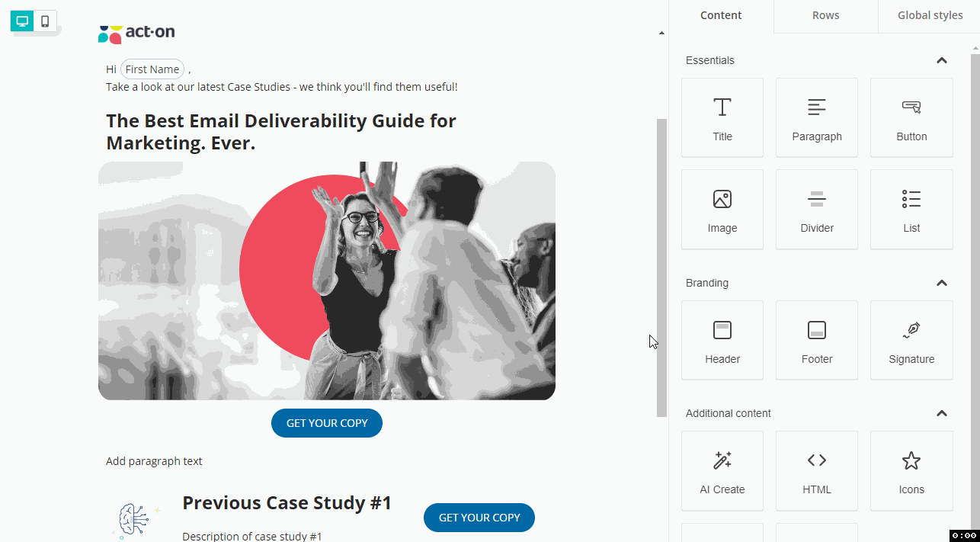Screen dimensions: 980x542
Task: Click the 'Take a look at our latest Case Studies' line
Action: 282,87
